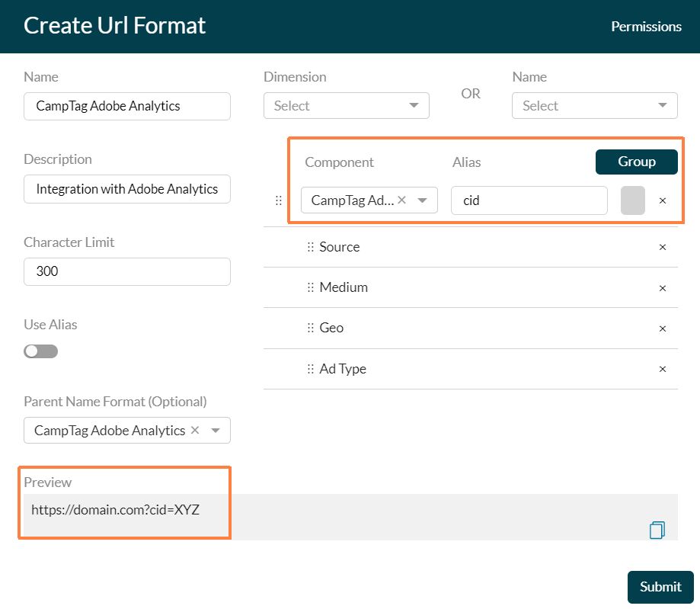Screen dimensions: 700x609
Task: Click inside the Alias field containing cid
Action: coord(529,200)
